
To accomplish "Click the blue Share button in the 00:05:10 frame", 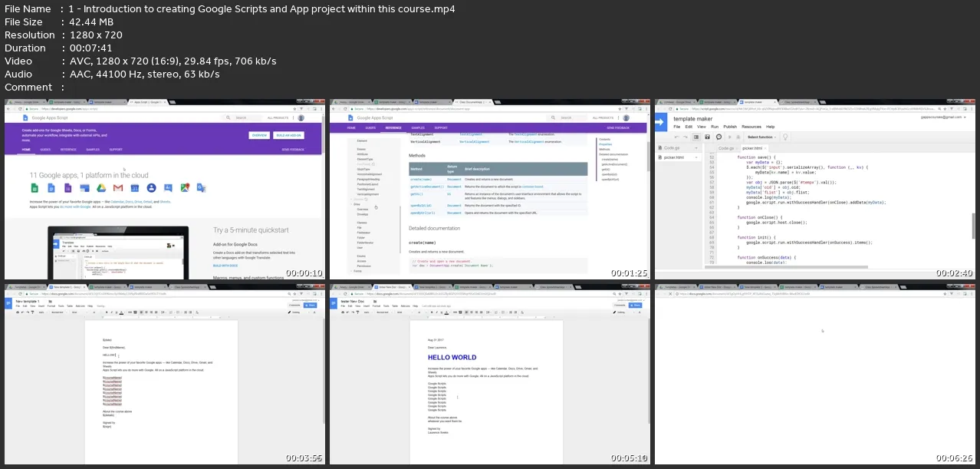I will pyautogui.click(x=634, y=305).
